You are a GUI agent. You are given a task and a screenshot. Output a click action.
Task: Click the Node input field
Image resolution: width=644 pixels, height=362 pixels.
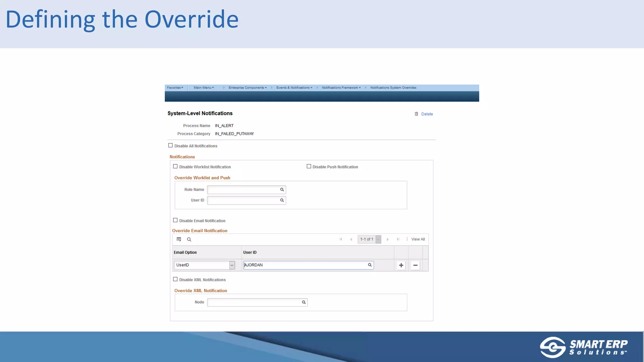coord(257,303)
